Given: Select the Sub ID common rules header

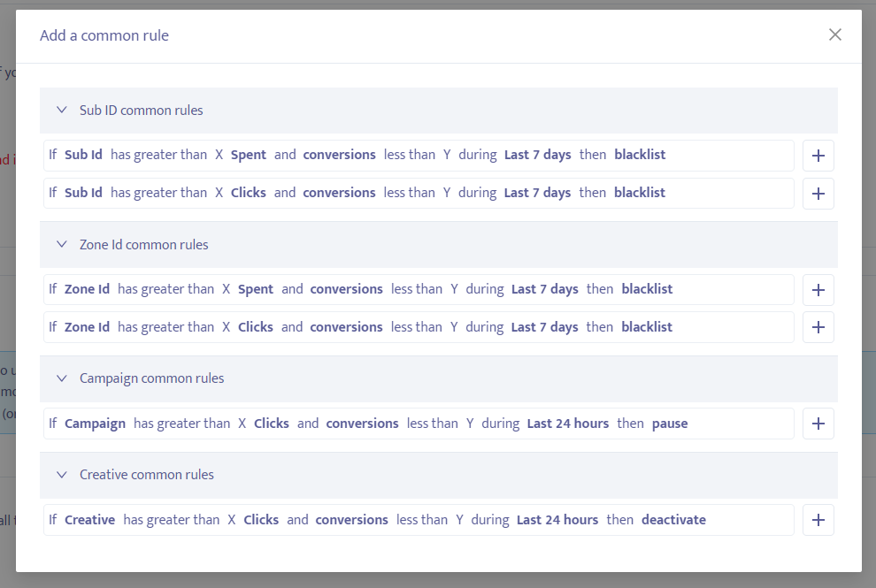Looking at the screenshot, I should point(142,110).
